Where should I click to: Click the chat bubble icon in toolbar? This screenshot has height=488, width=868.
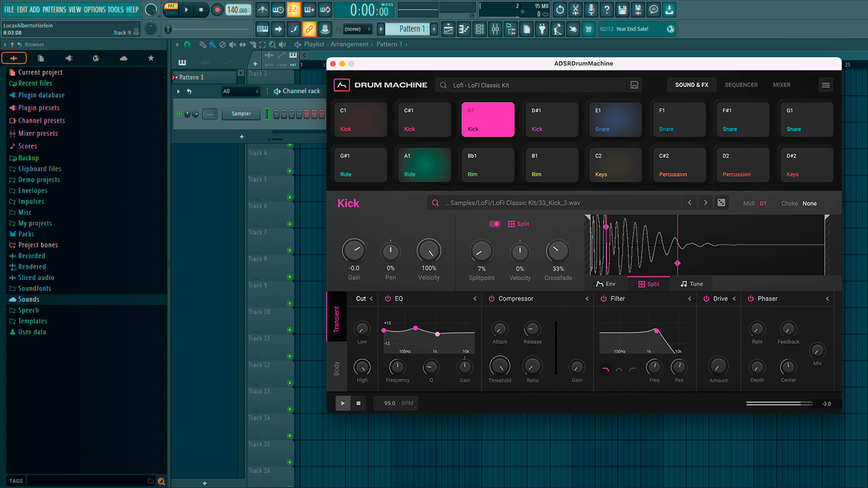click(654, 10)
